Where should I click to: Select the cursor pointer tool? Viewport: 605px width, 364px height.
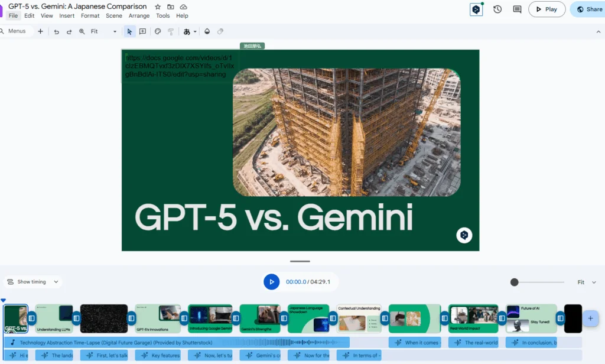click(x=129, y=32)
